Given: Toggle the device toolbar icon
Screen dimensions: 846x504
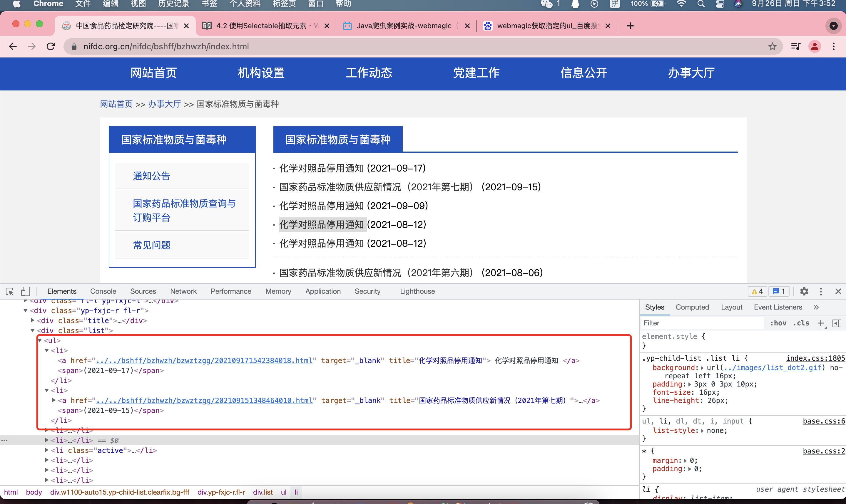Looking at the screenshot, I should pos(26,291).
